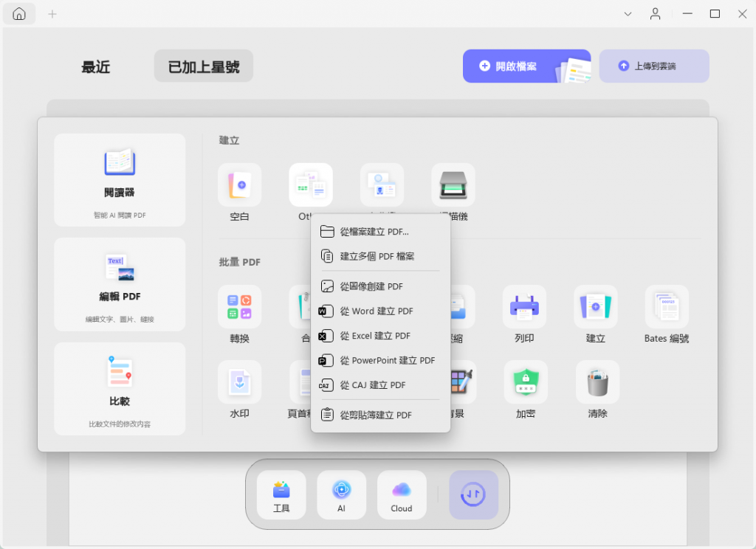Open the 閱讀器 reader card

[120, 180]
